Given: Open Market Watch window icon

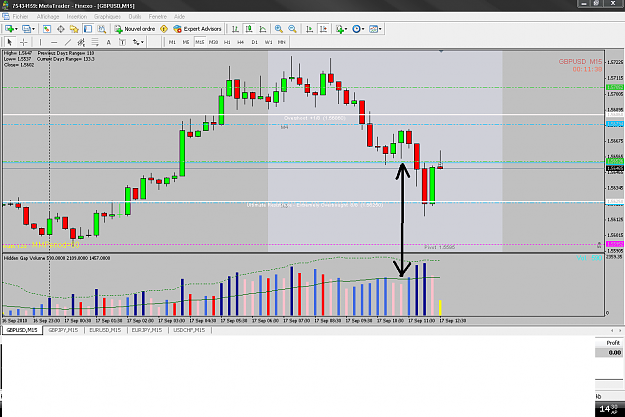Looking at the screenshot, I should tap(47, 29).
